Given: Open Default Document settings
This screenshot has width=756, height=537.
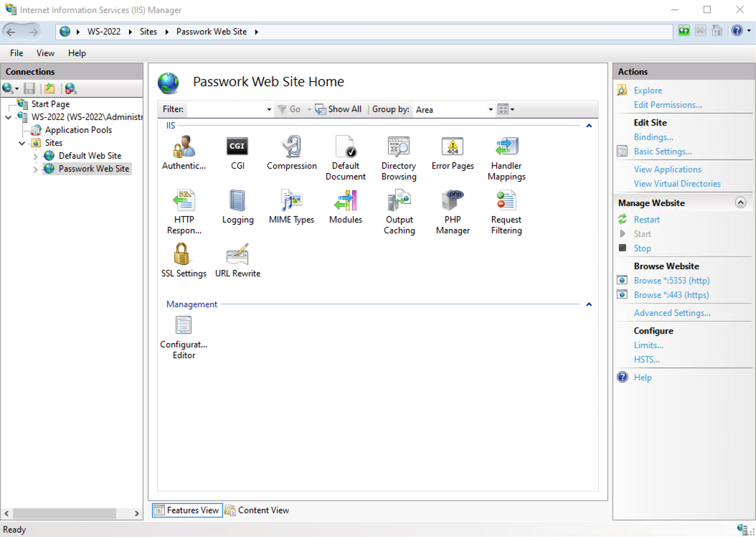Looking at the screenshot, I should [346, 149].
